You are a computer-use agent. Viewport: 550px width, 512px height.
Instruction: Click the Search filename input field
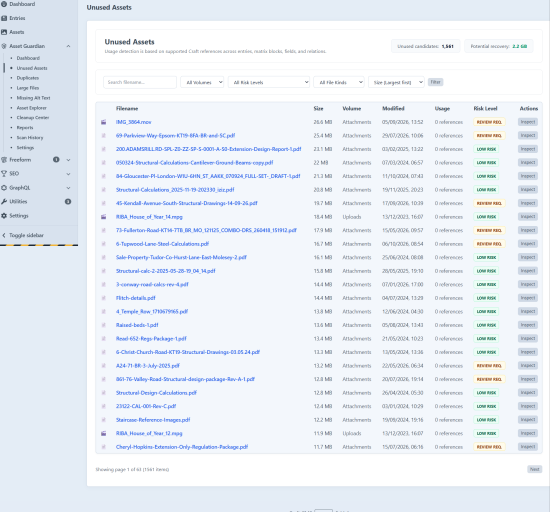point(140,82)
